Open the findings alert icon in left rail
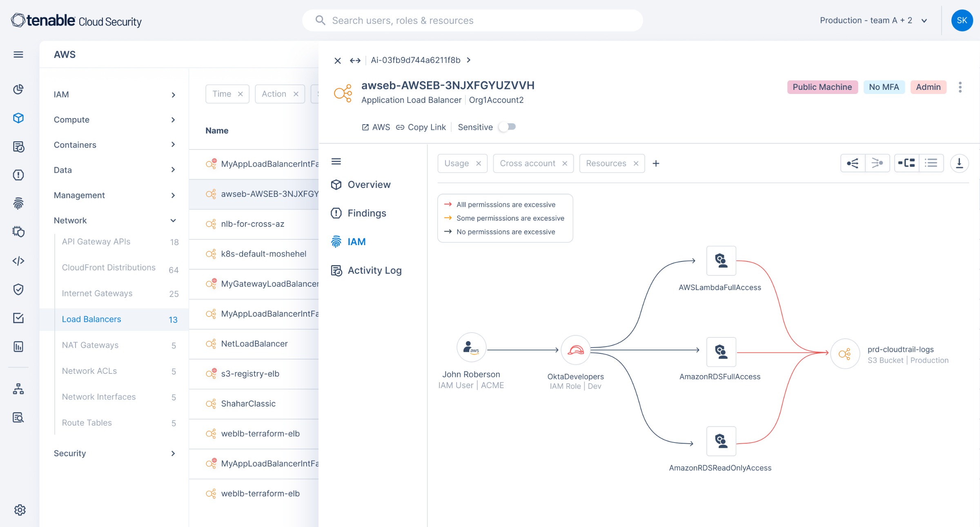The height and width of the screenshot is (527, 980). pos(18,175)
